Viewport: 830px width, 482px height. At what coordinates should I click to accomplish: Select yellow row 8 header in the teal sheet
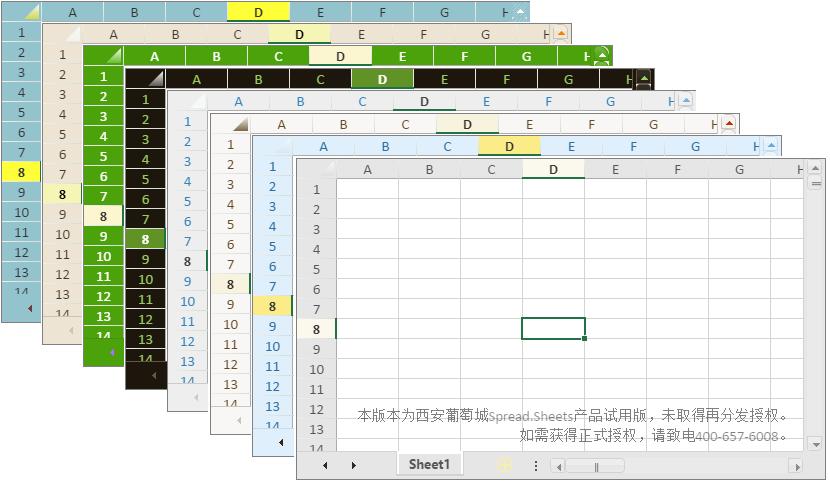coord(21,172)
